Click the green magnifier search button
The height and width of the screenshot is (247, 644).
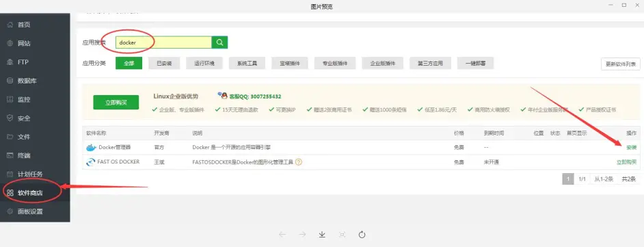[219, 42]
